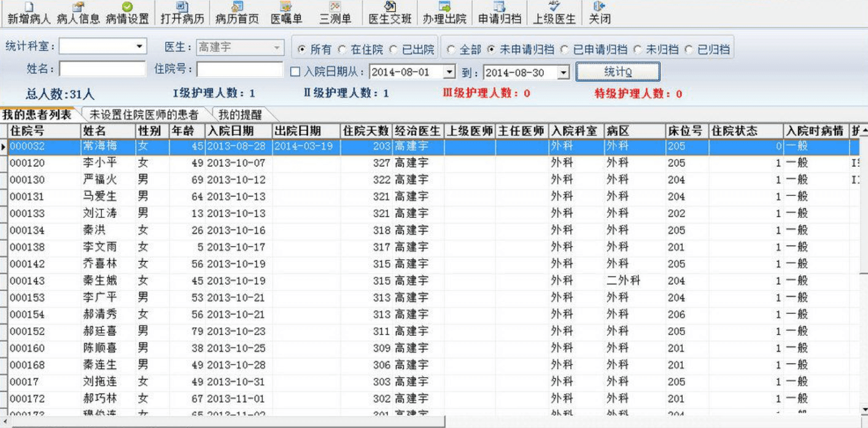The image size is (868, 428).
Task: Click 住院号 cell 000152
Action: pos(44,331)
